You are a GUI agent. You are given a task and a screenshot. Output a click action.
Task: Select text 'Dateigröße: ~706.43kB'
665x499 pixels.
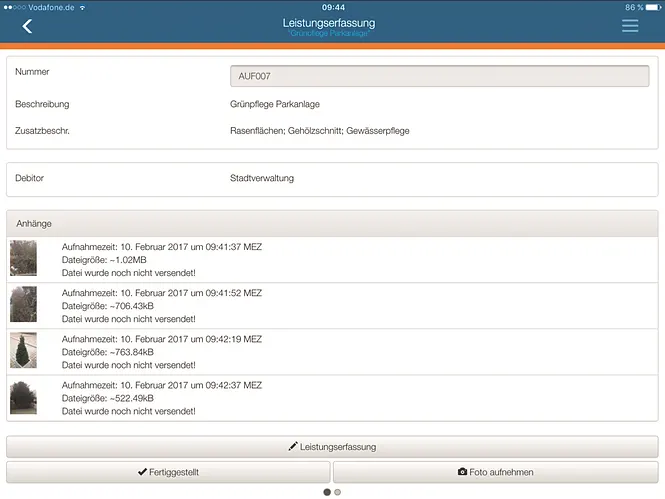click(x=108, y=306)
